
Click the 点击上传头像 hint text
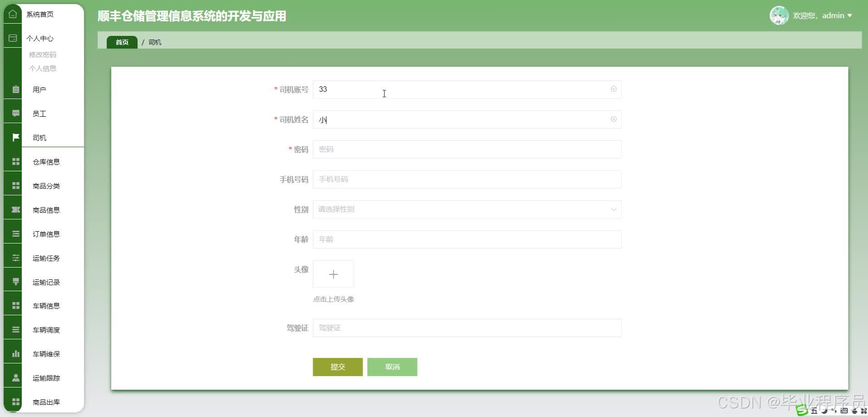[x=333, y=299]
